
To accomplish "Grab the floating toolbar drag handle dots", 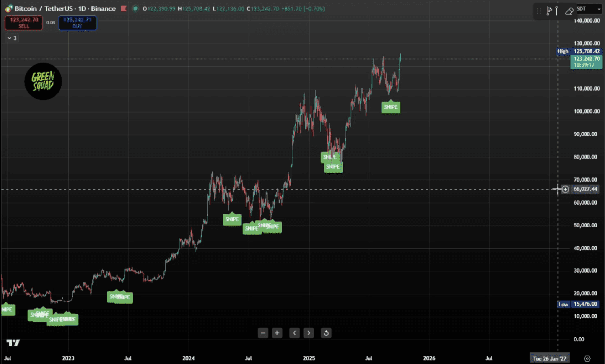I will point(539,11).
